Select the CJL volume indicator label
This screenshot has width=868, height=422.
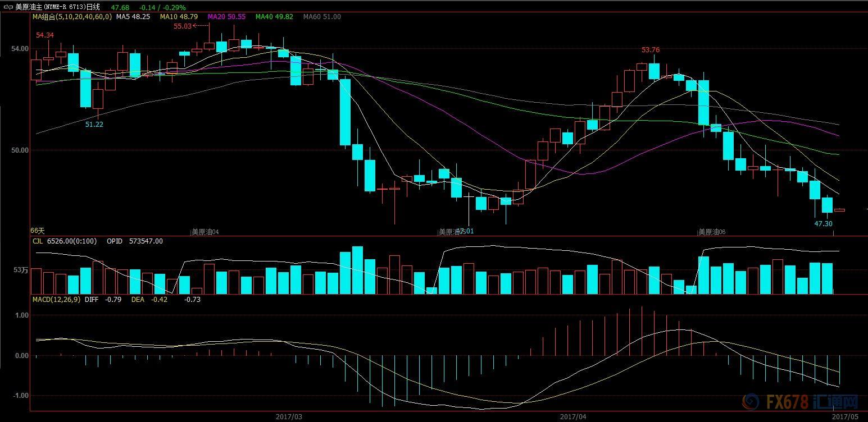click(x=38, y=241)
